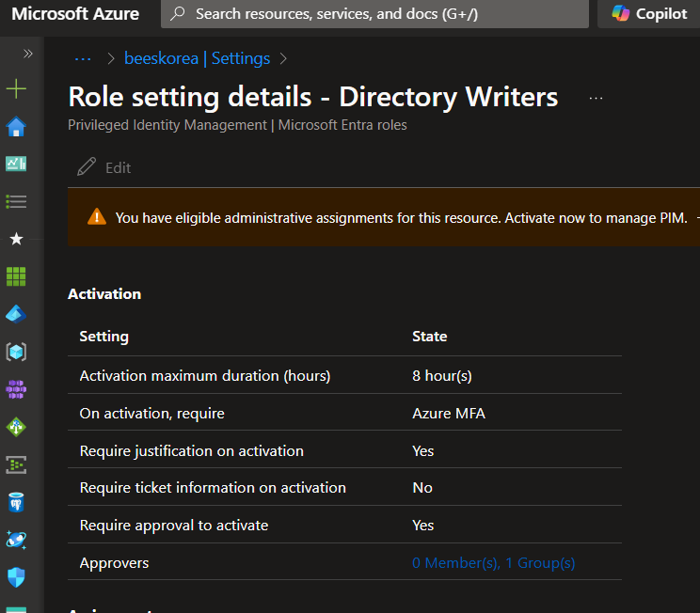The height and width of the screenshot is (613, 700).
Task: Click the green plus Create a resource icon
Action: tap(16, 88)
